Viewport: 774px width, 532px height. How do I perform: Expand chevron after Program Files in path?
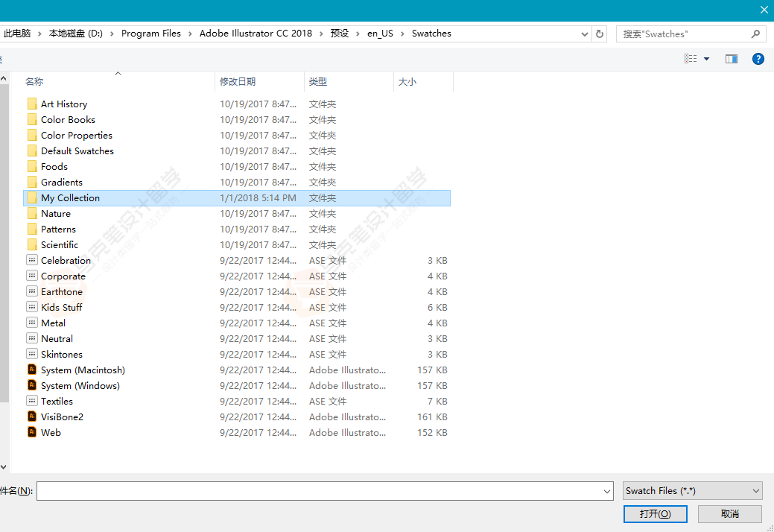pos(190,34)
